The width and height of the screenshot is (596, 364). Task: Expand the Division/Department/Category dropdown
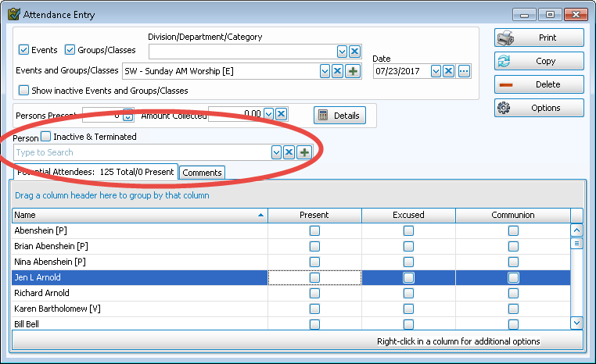[x=342, y=52]
